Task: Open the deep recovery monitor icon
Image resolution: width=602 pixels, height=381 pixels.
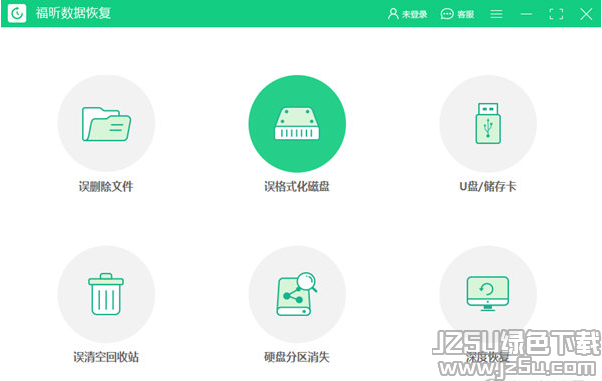Action: [x=488, y=294]
